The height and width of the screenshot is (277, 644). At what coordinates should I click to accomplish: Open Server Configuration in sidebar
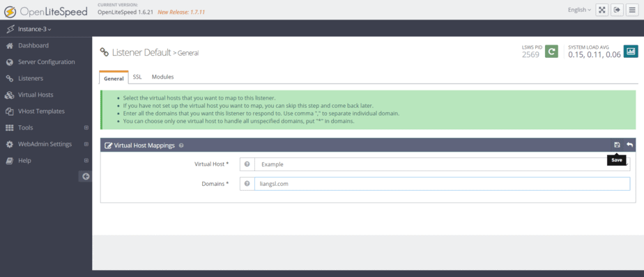point(47,62)
